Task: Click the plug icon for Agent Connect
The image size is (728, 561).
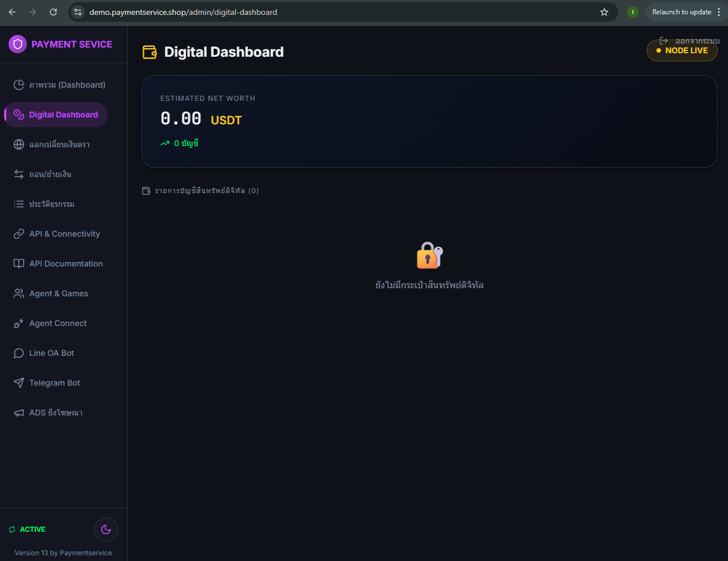Action: [x=19, y=323]
